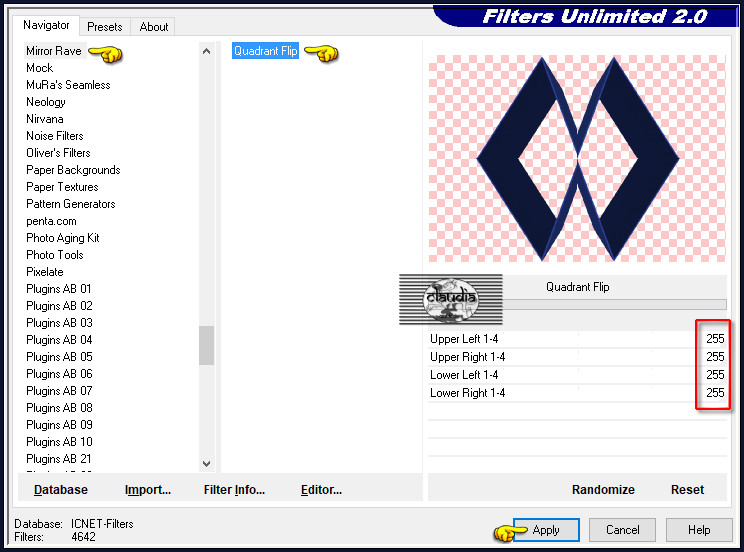
Task: Select the Pixelate category
Action: point(45,272)
